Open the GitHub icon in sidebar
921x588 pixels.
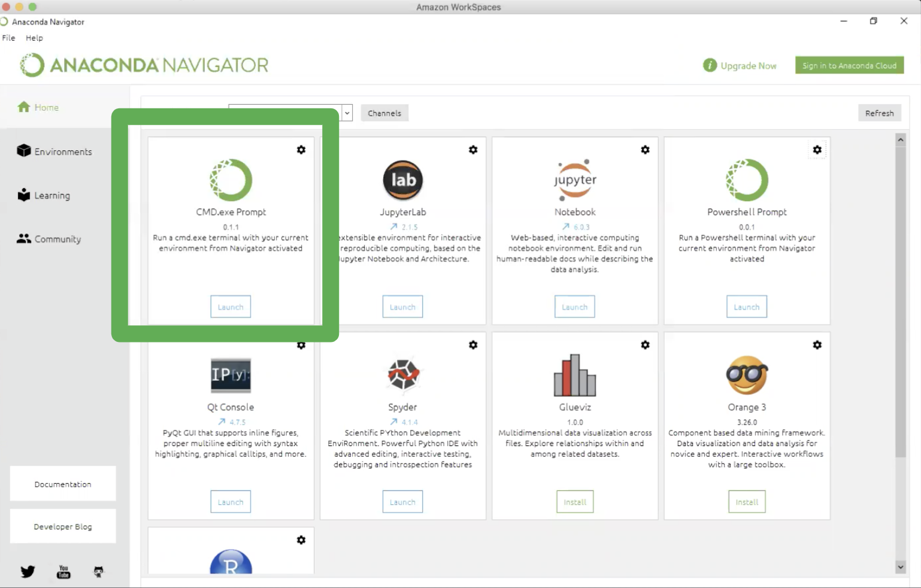click(x=99, y=571)
